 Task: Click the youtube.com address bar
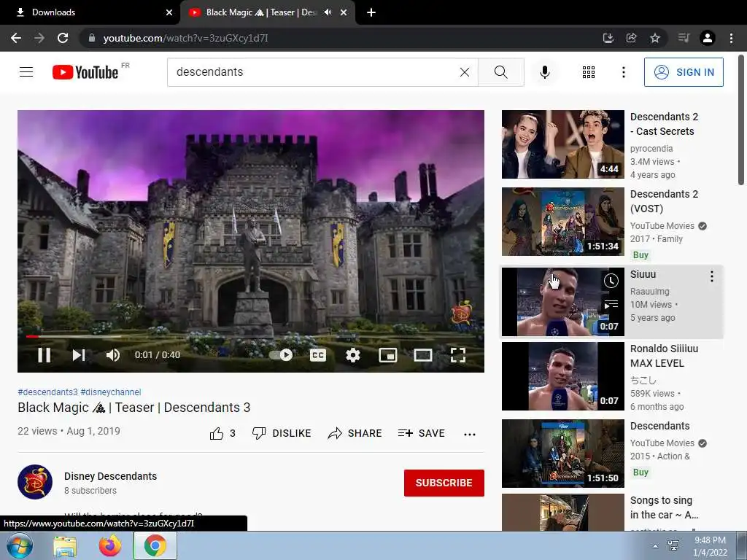point(333,38)
